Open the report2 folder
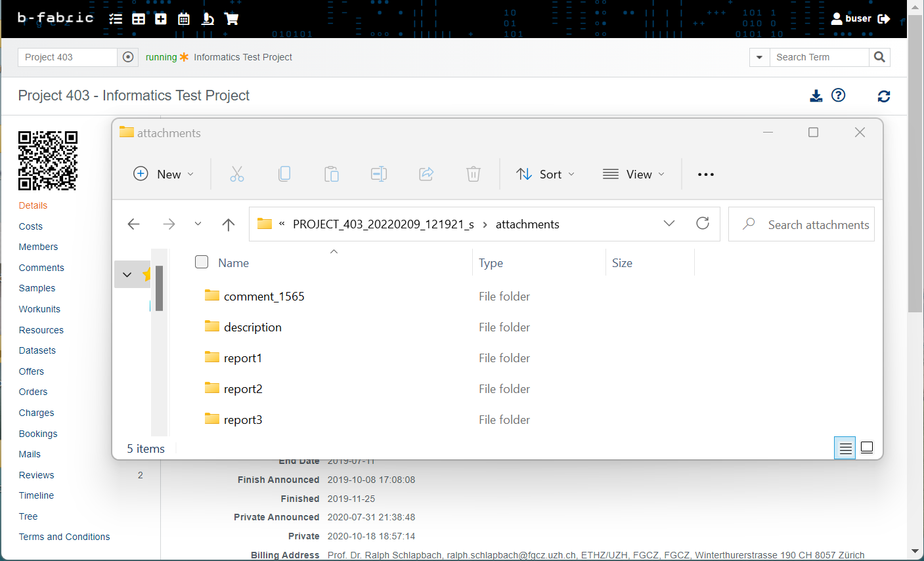924x561 pixels. click(x=243, y=389)
